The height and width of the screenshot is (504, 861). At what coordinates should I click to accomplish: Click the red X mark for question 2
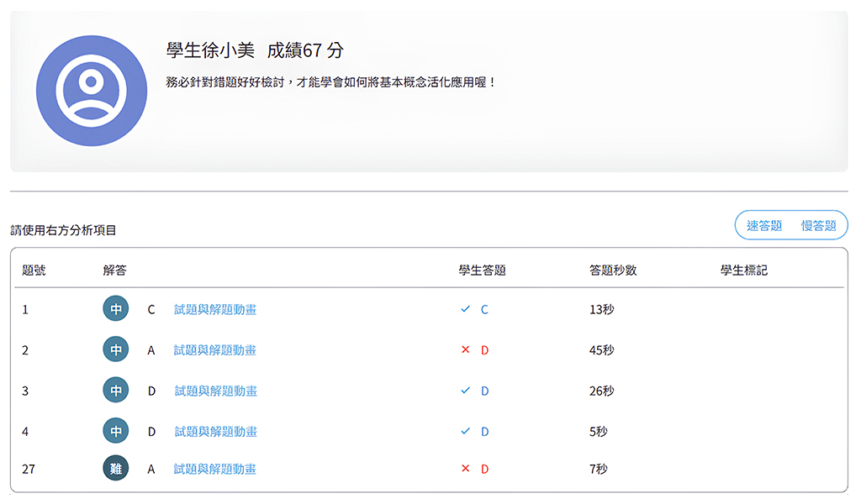point(465,349)
